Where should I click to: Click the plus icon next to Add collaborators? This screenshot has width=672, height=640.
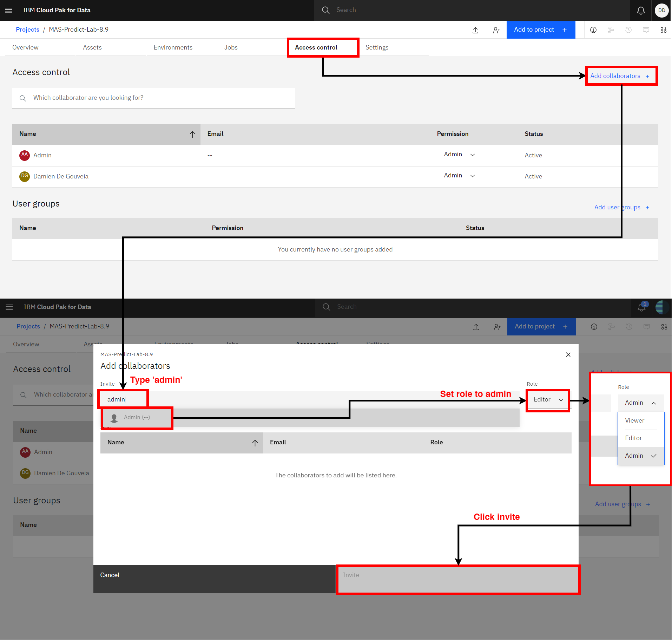coord(647,76)
